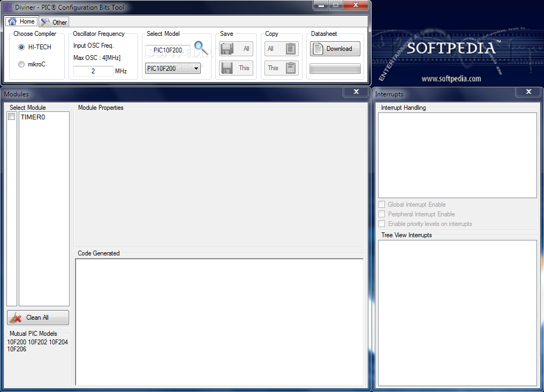Choose the mikroC compiler option
This screenshot has height=392, width=544.
[21, 64]
